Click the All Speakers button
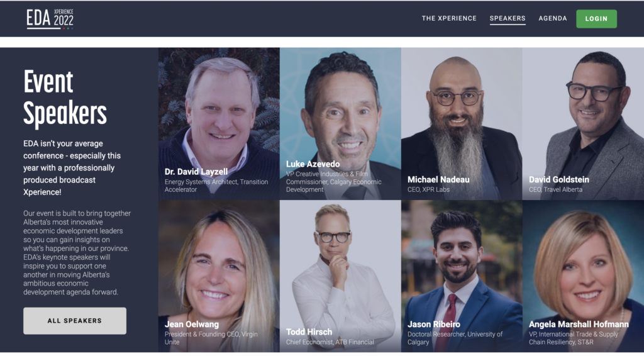The image size is (644, 356). 75,321
